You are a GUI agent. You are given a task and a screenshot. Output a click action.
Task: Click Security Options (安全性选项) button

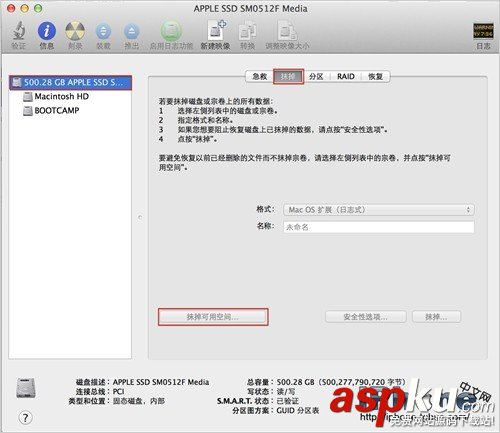point(366,317)
